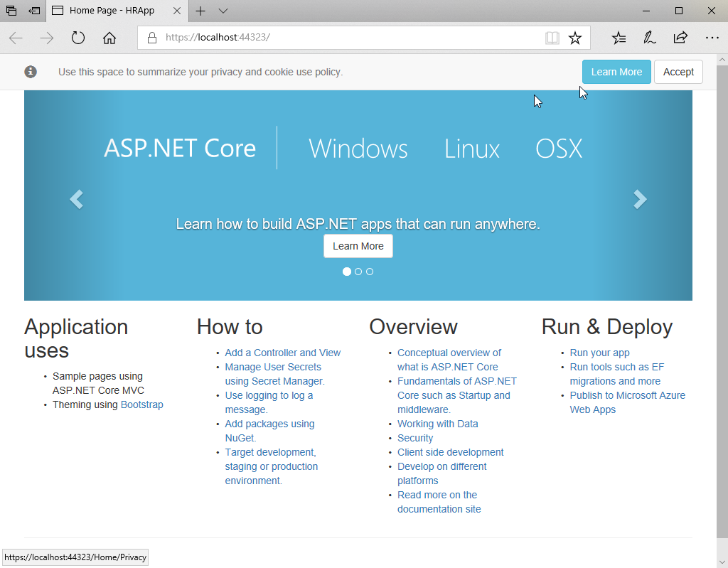The width and height of the screenshot is (728, 568).
Task: Click the Add notes pen icon
Action: coord(649,38)
